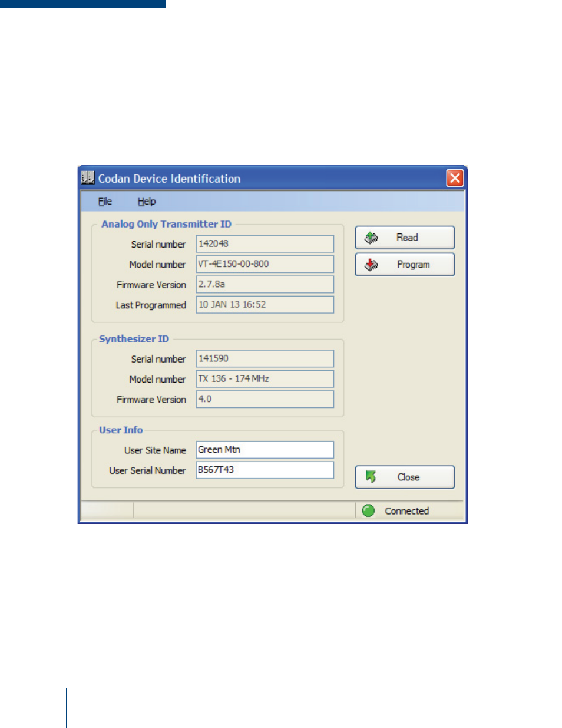Click the User Site Name label
The width and height of the screenshot is (562, 728).
click(155, 450)
